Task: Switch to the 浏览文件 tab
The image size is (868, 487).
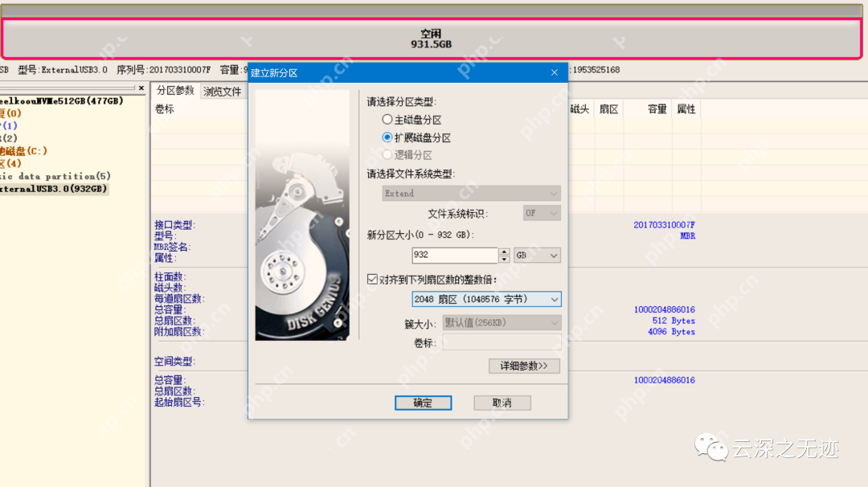Action: coord(223,91)
